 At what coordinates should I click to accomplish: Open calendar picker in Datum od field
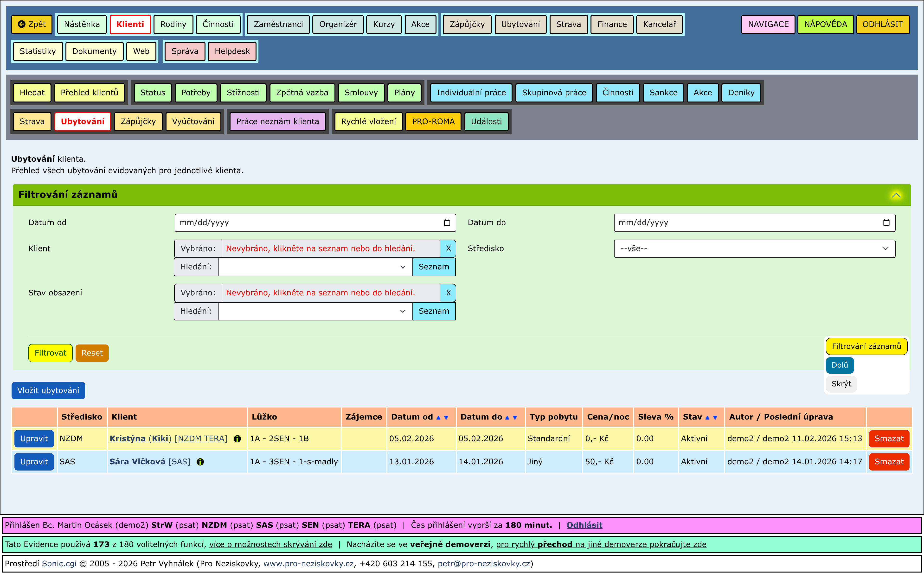(x=447, y=223)
